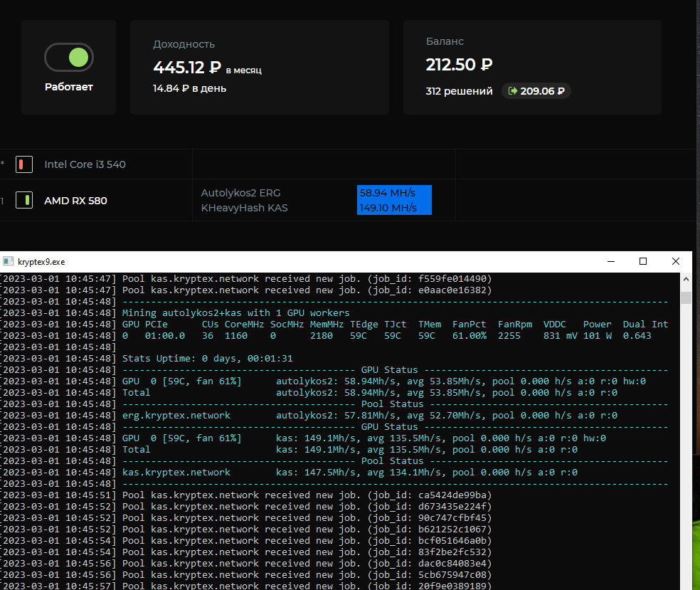Select the 445.12 ₽ monthly income value
Viewport: 700px width, 590px height.
187,68
